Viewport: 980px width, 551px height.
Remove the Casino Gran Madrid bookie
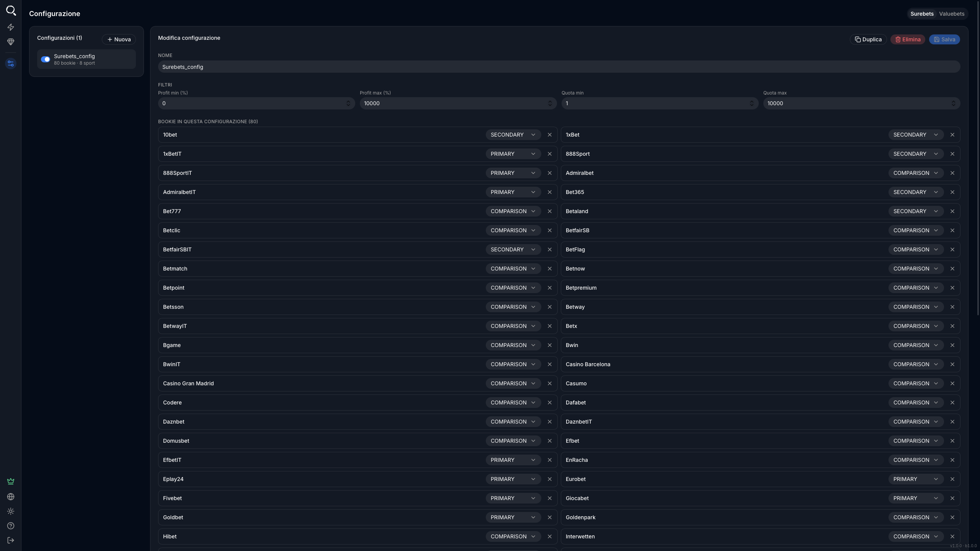(x=550, y=383)
